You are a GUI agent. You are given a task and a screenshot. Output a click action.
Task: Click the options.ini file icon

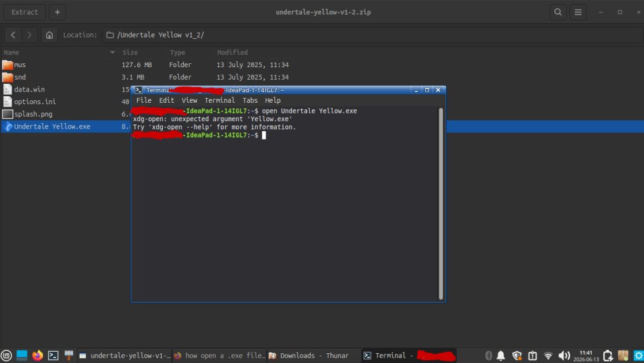[7, 102]
